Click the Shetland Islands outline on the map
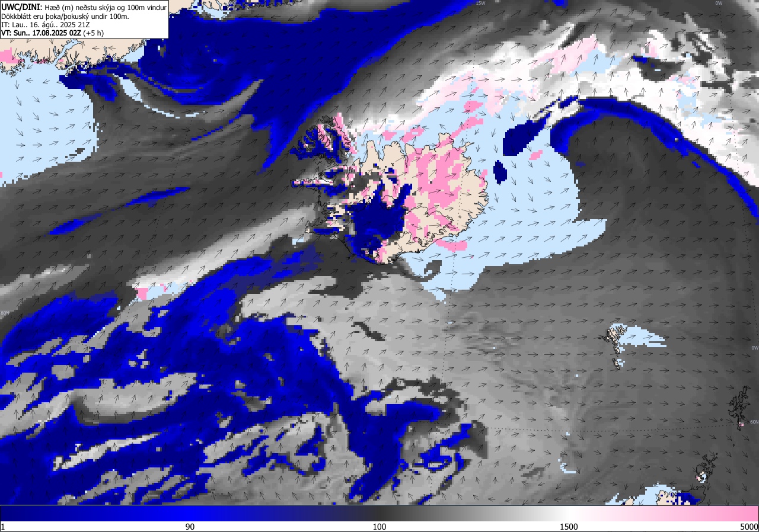 (739, 407)
